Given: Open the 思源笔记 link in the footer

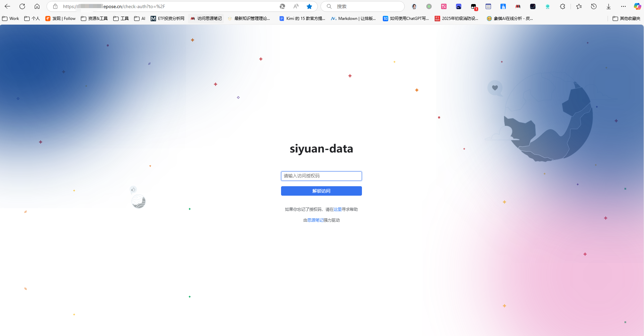Looking at the screenshot, I should point(315,220).
